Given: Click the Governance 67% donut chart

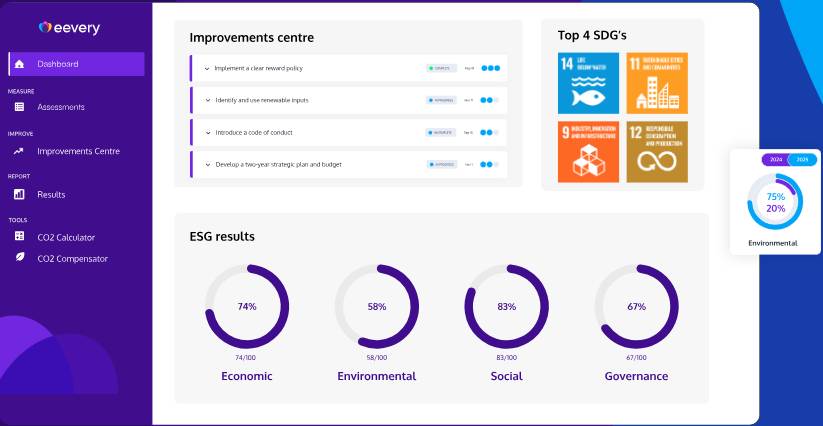Looking at the screenshot, I should point(636,306).
